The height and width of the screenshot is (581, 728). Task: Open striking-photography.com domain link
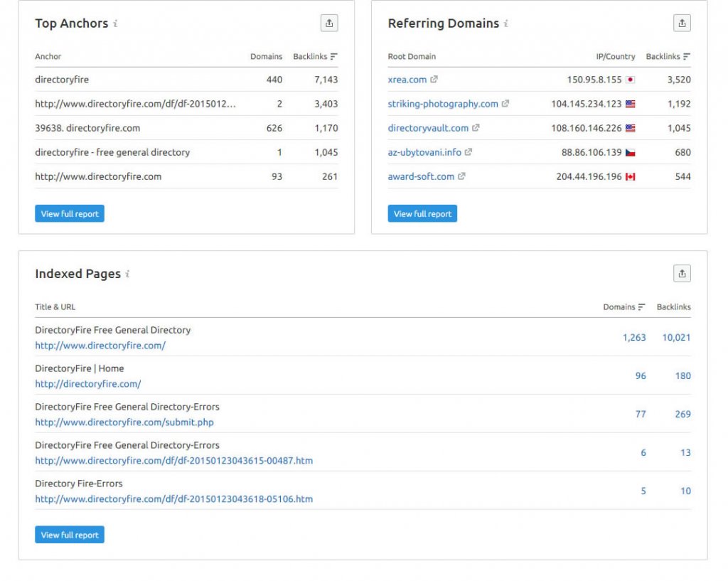point(443,104)
